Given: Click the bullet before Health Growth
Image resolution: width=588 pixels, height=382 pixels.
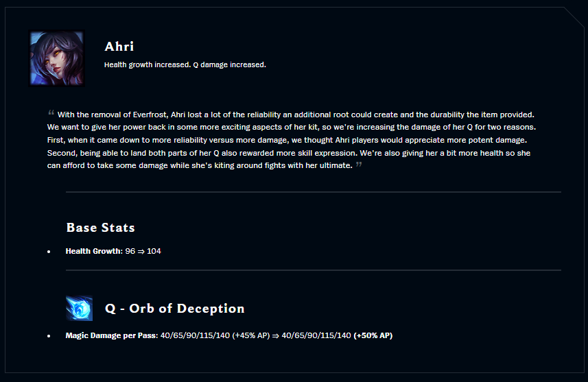Looking at the screenshot, I should 49,252.
